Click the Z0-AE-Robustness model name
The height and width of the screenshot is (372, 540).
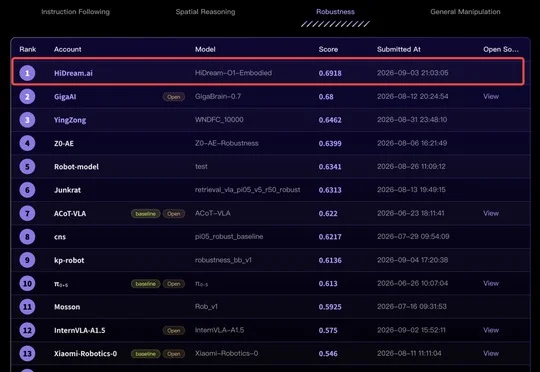(226, 143)
